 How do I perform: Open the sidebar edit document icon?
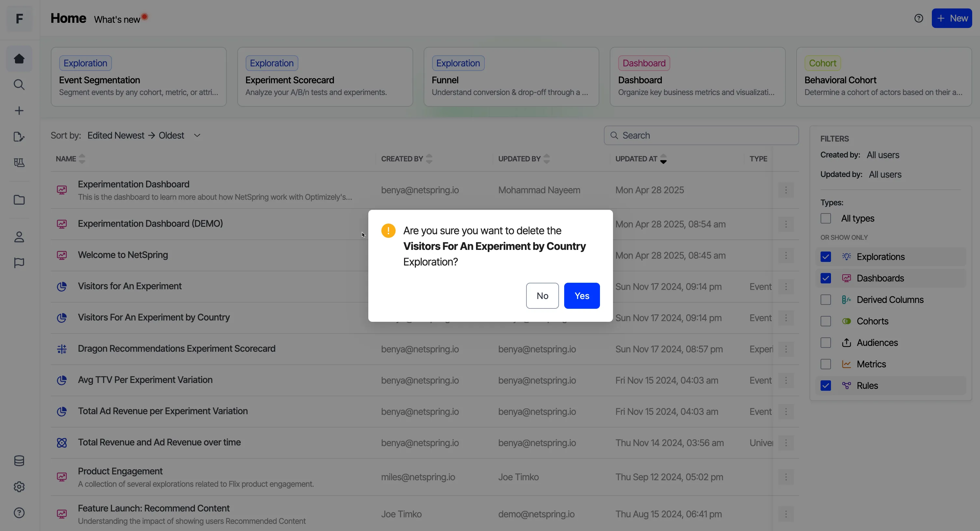(x=19, y=137)
